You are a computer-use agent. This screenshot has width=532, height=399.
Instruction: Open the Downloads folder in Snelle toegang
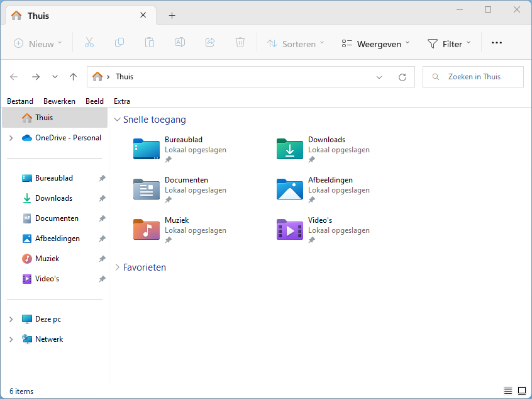[290, 149]
